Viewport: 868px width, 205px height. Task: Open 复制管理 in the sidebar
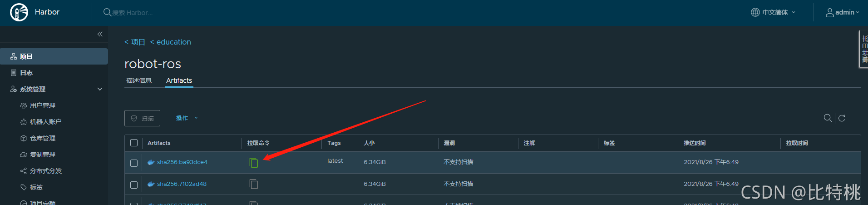point(43,155)
